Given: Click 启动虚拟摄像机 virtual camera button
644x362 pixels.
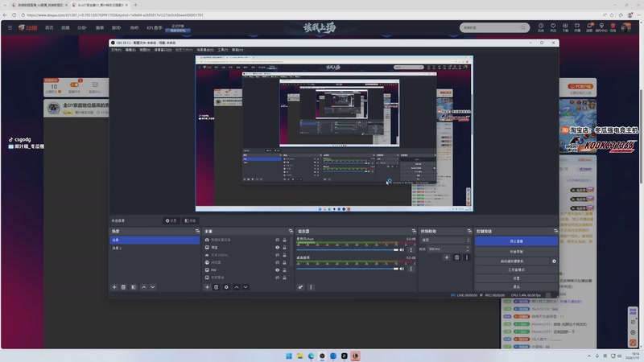Looking at the screenshot, I should tap(512, 261).
